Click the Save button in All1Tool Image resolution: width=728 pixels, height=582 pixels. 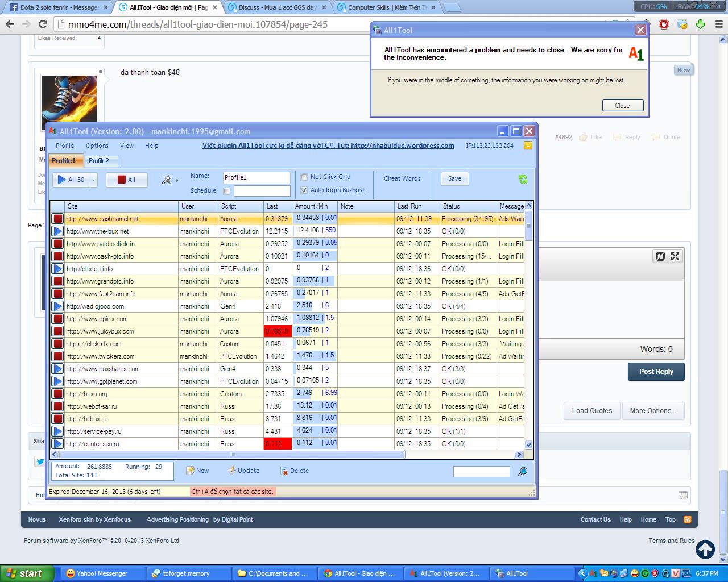454,178
